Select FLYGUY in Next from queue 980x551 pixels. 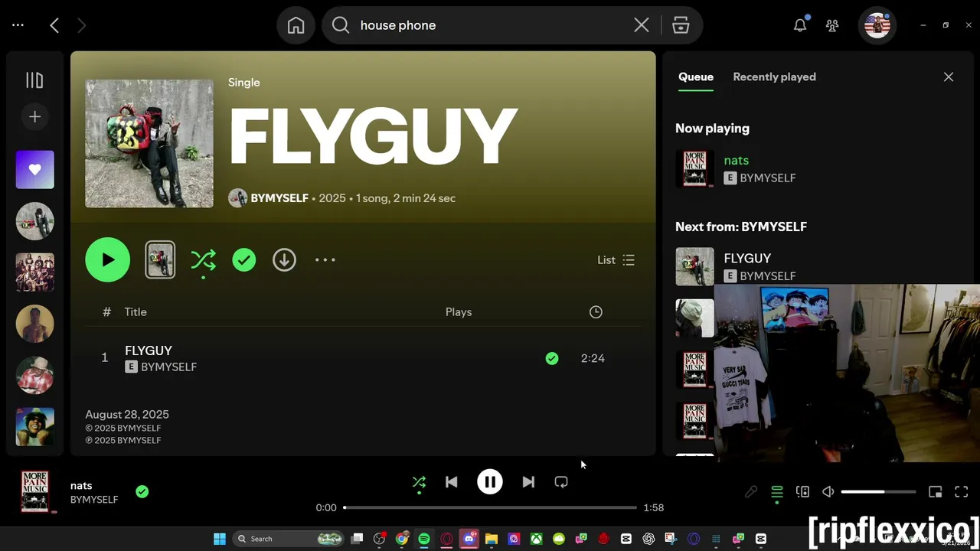coord(747,258)
